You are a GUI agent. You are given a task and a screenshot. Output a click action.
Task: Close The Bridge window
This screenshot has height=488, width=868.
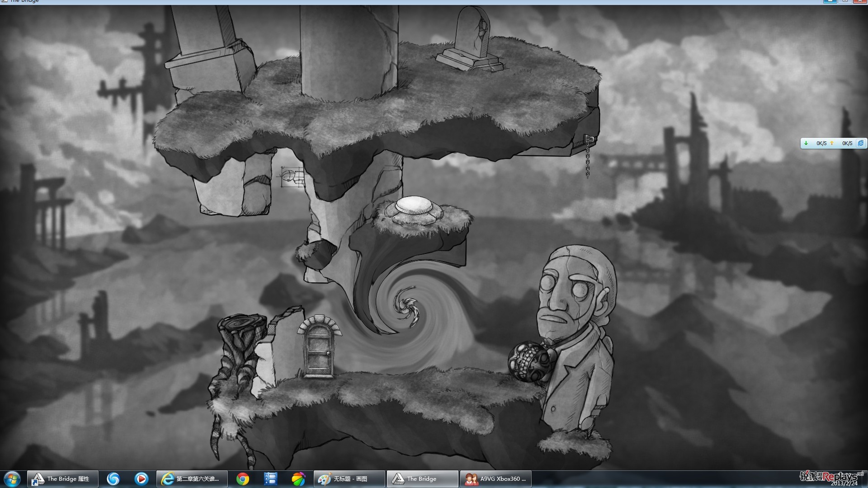click(x=860, y=1)
